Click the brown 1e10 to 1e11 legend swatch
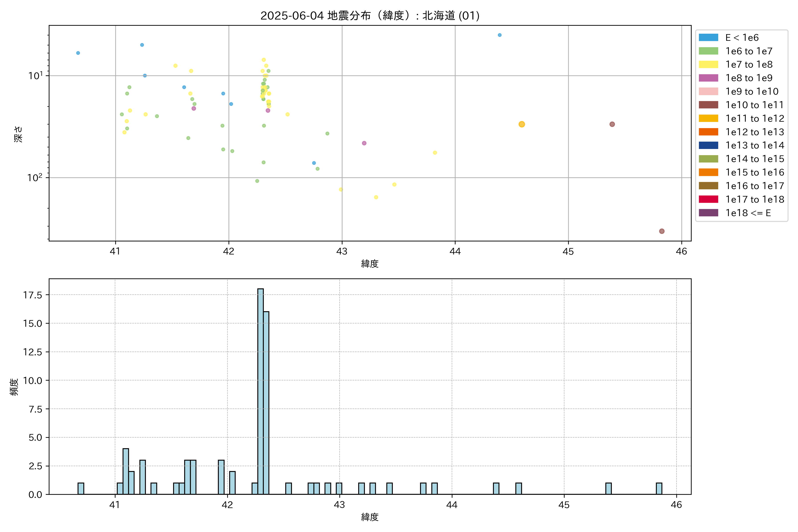 point(708,105)
